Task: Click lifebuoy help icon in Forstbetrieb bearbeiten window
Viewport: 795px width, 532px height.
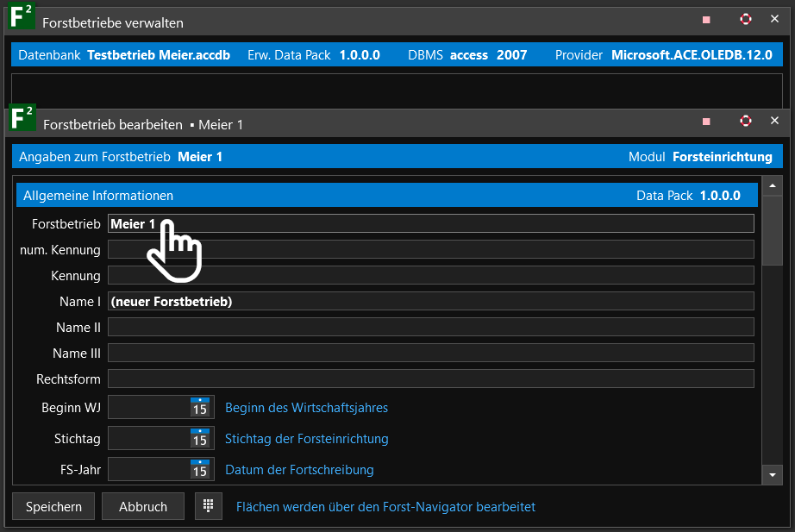Action: click(x=746, y=122)
